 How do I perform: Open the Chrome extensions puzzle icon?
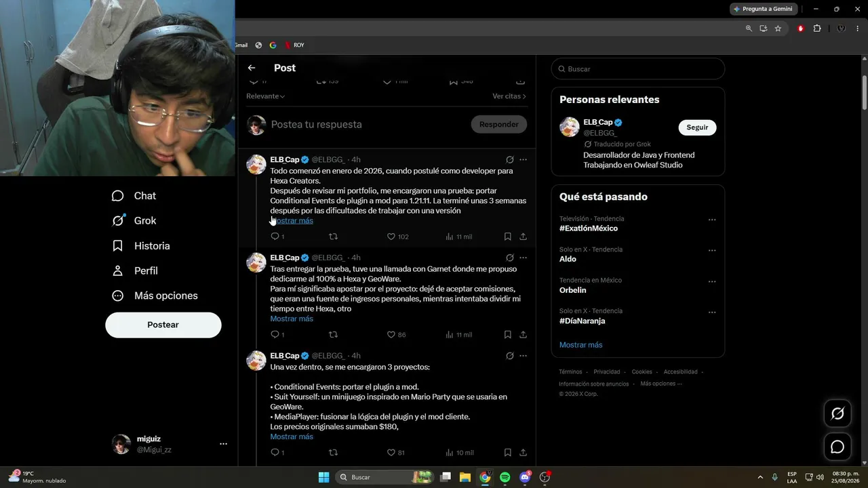tap(816, 28)
